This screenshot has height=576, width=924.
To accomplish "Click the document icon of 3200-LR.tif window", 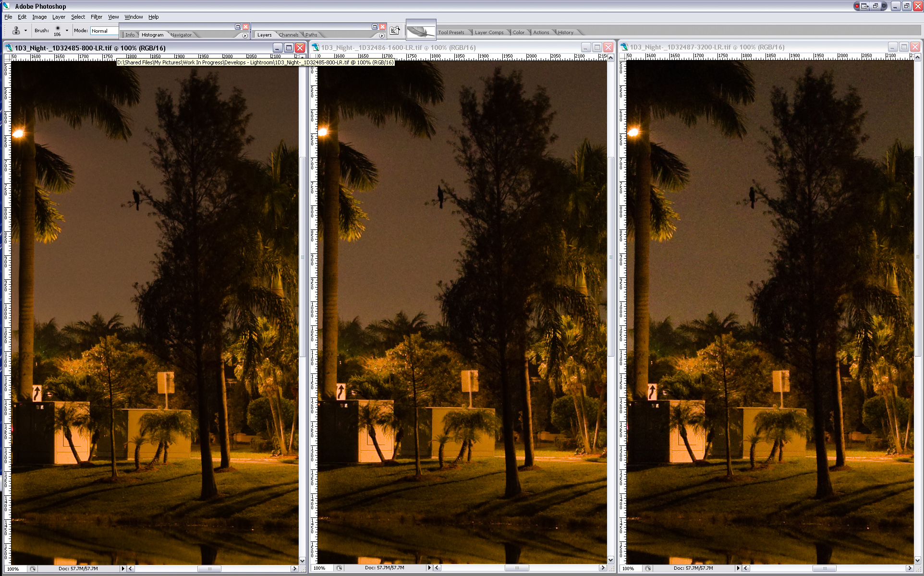I will coord(624,47).
